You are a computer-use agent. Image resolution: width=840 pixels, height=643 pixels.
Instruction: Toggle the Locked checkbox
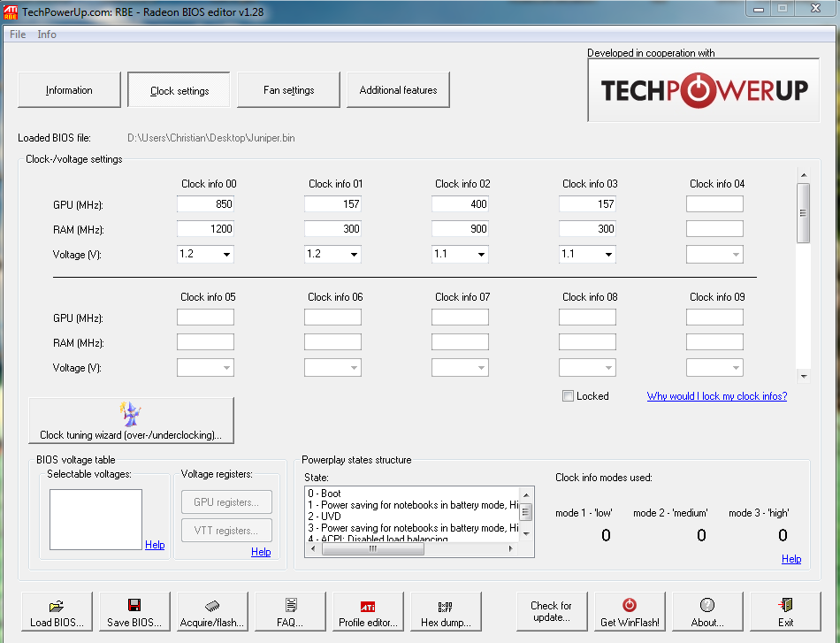tap(568, 396)
